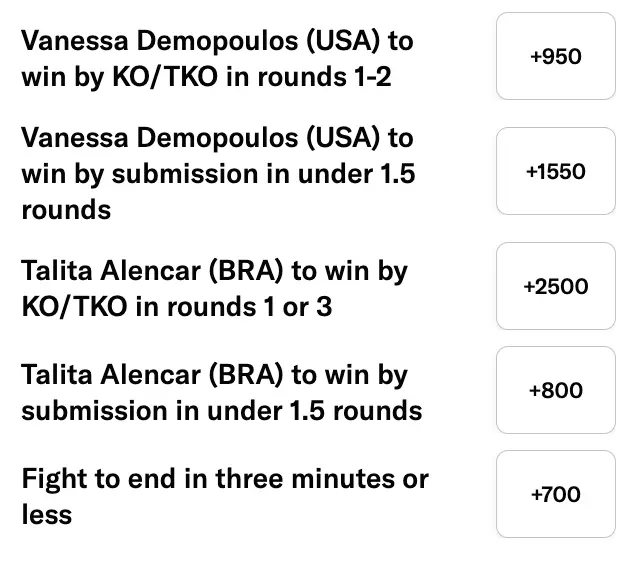636x564 pixels.
Task: Click the fight to end in three minutes text
Action: click(x=224, y=496)
